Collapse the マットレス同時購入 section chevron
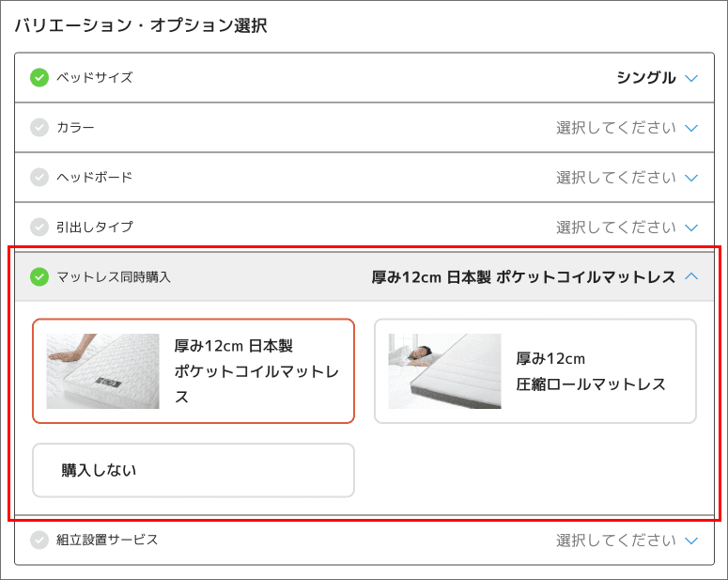The width and height of the screenshot is (728, 580). [692, 276]
